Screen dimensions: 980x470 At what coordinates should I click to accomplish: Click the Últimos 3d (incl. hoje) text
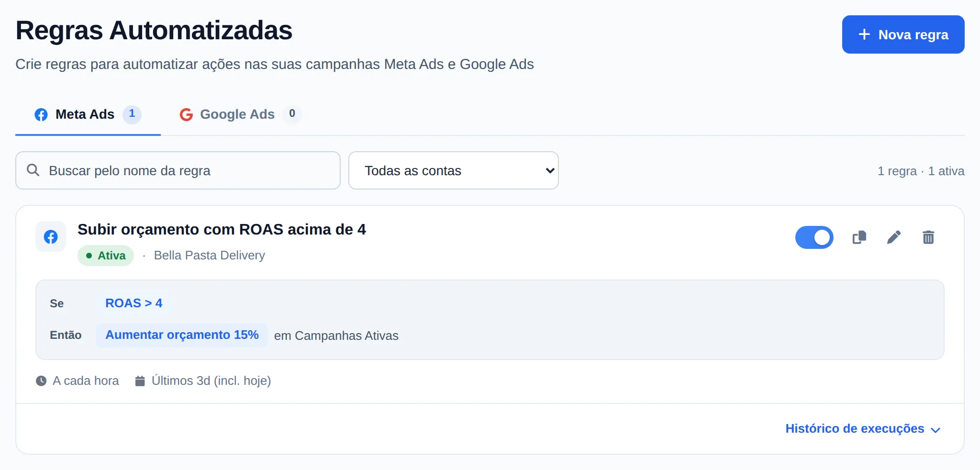point(212,381)
